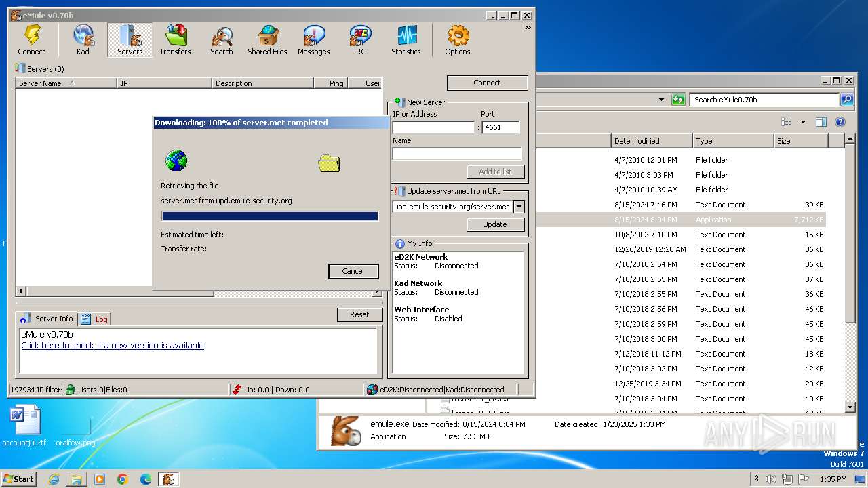
Task: Open Explorer help question mark icon
Action: click(x=840, y=122)
